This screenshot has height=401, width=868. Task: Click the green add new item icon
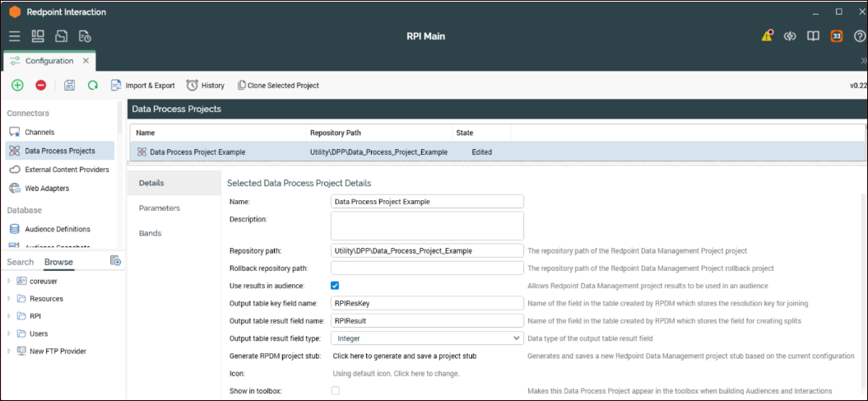[x=17, y=86]
